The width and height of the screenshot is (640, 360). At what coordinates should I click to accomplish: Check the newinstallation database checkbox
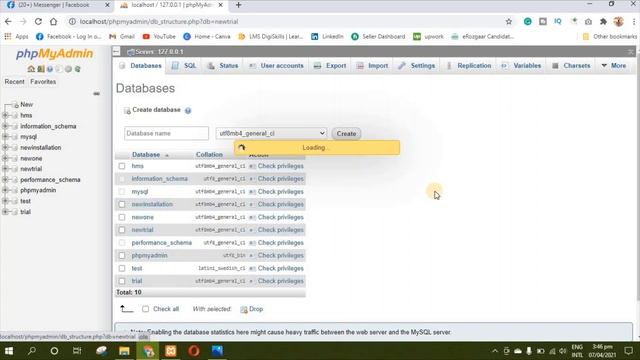(x=122, y=204)
